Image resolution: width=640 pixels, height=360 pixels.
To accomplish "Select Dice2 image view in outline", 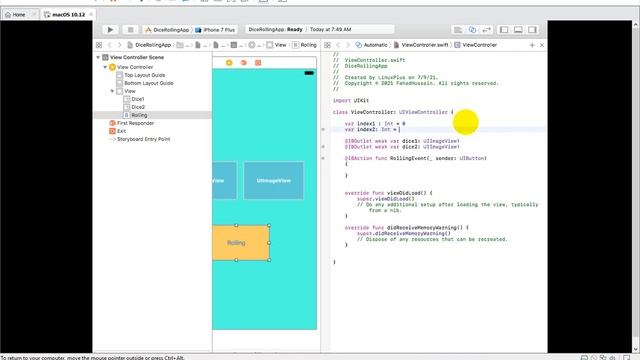I will coord(138,107).
